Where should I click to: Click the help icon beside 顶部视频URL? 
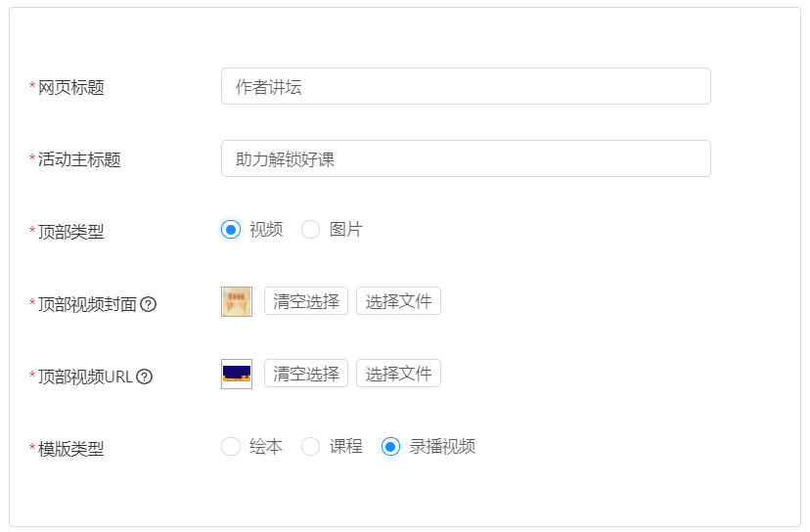[x=144, y=377]
